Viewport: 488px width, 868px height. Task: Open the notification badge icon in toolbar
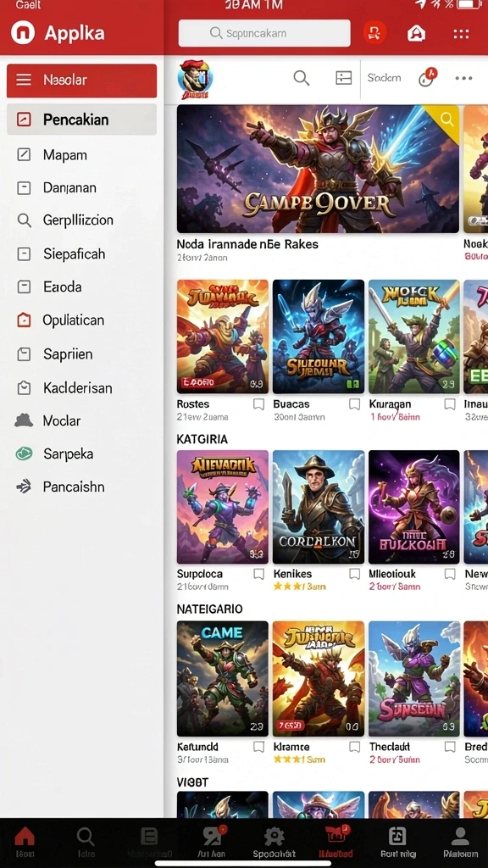[x=427, y=77]
